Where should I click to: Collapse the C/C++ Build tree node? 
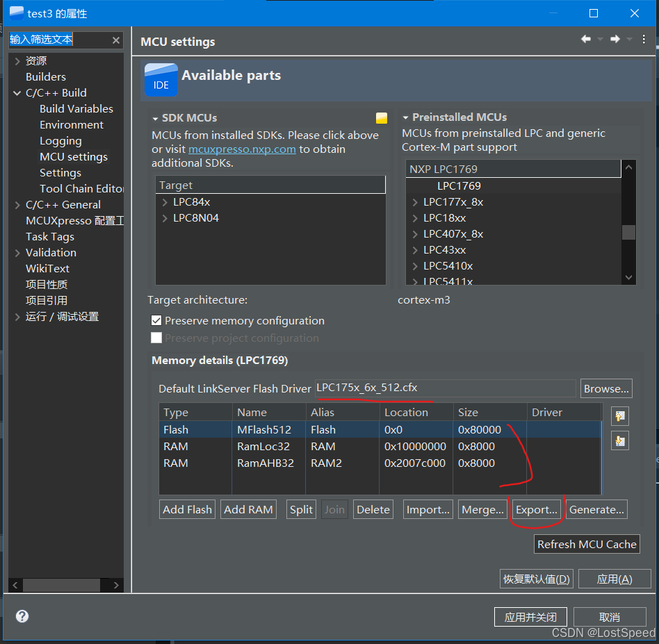coord(17,93)
